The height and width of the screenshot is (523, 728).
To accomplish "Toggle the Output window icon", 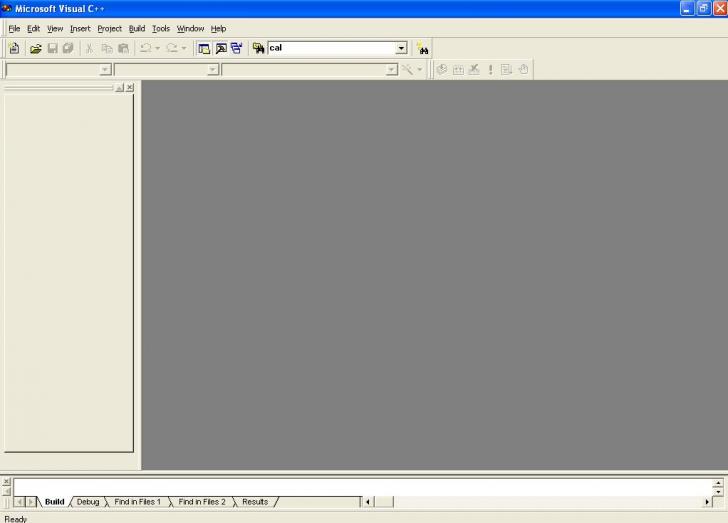I will (x=221, y=48).
